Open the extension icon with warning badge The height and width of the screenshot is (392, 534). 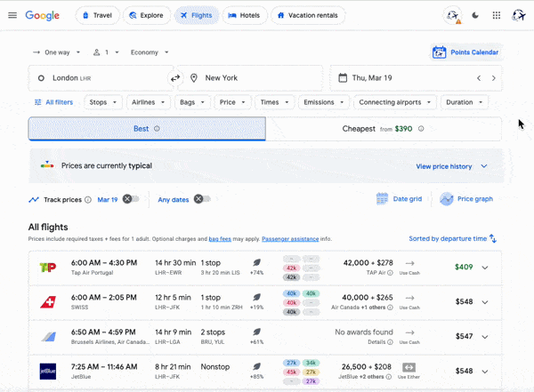coord(453,16)
